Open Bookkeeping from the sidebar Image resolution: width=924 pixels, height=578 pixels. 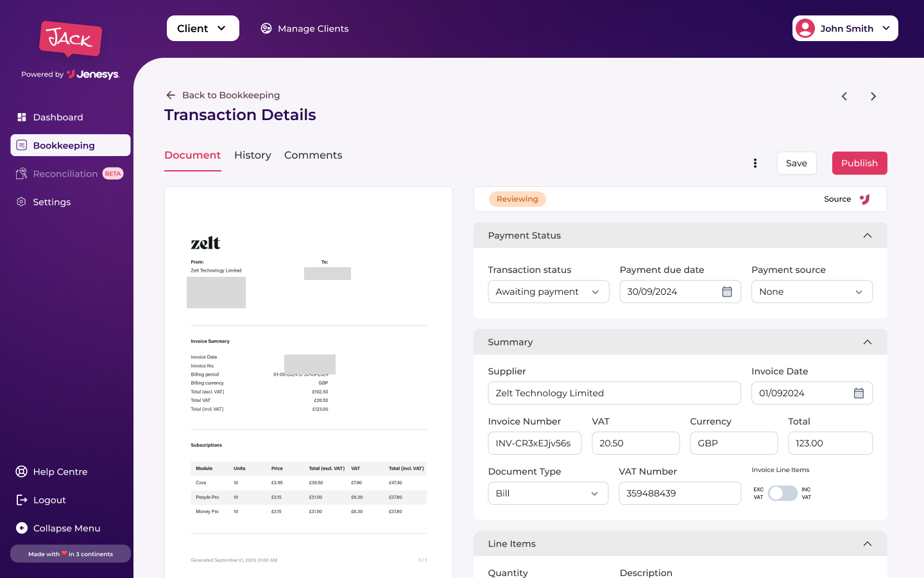(71, 145)
